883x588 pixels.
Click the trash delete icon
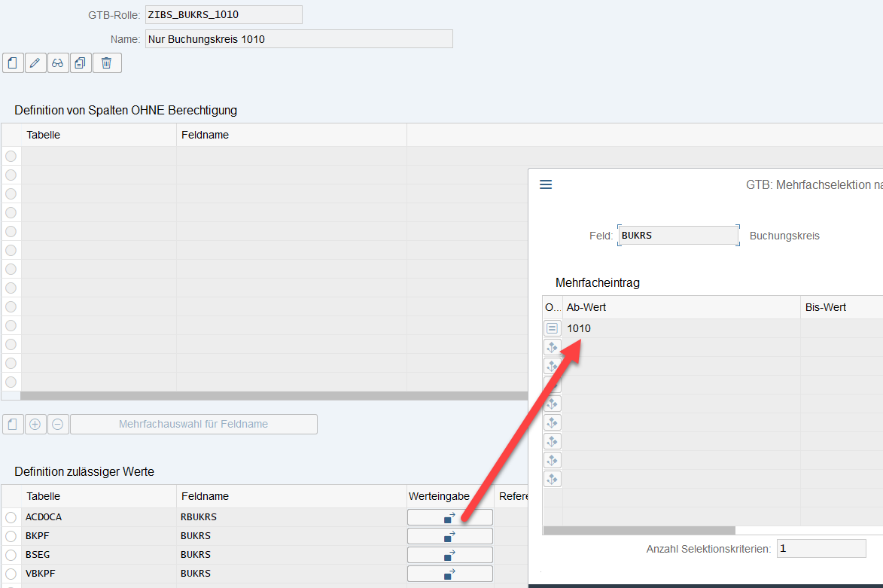tap(106, 63)
